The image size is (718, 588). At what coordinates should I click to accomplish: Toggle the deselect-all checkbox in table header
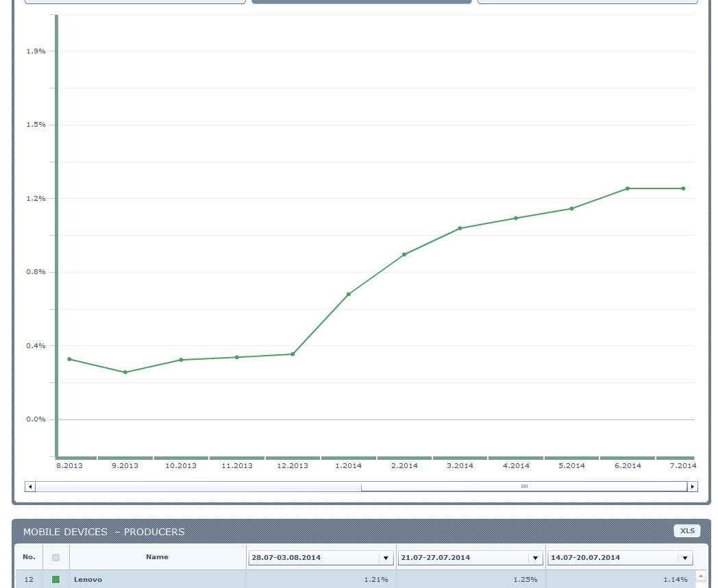click(56, 558)
